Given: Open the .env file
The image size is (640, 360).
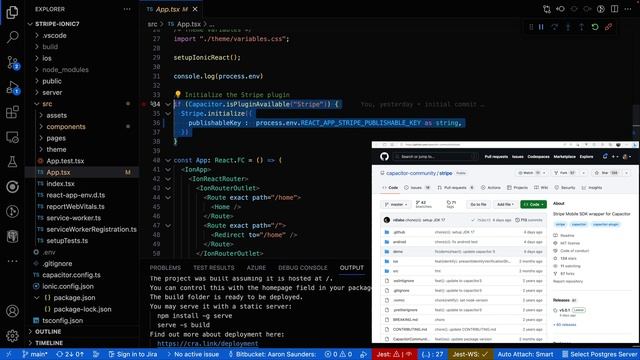Looking at the screenshot, I should (49, 252).
